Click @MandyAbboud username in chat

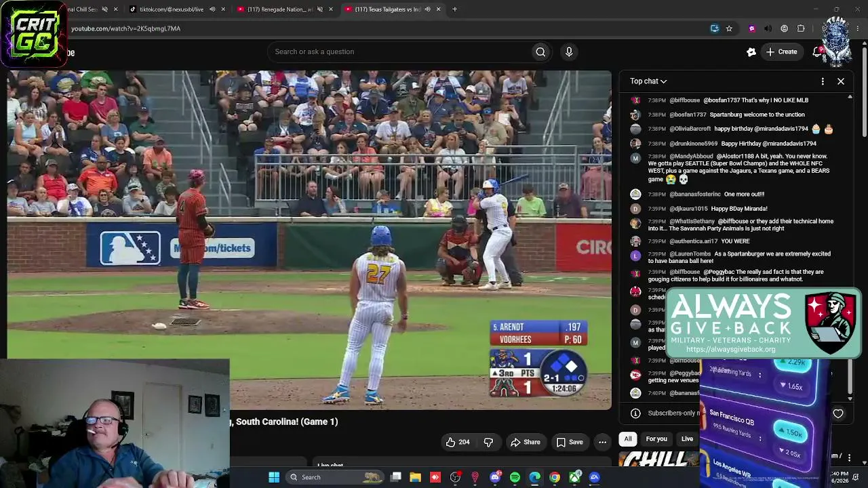pyautogui.click(x=691, y=157)
